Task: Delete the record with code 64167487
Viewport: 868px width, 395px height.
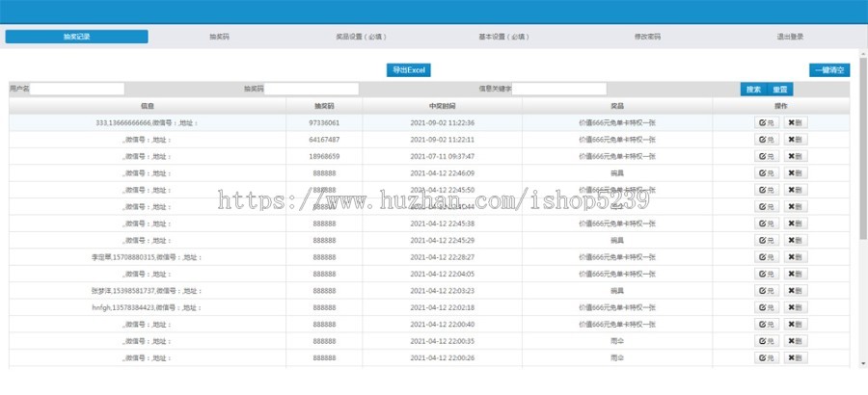Action: [796, 140]
